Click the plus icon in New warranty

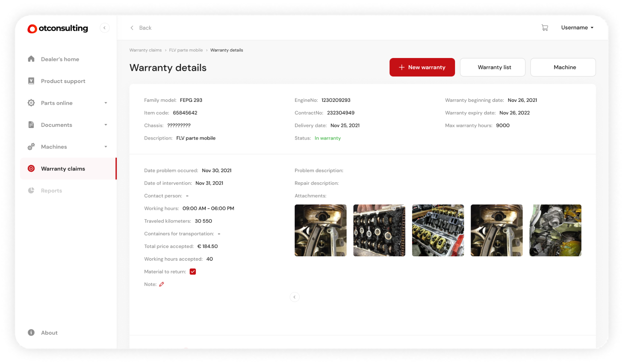coord(402,67)
